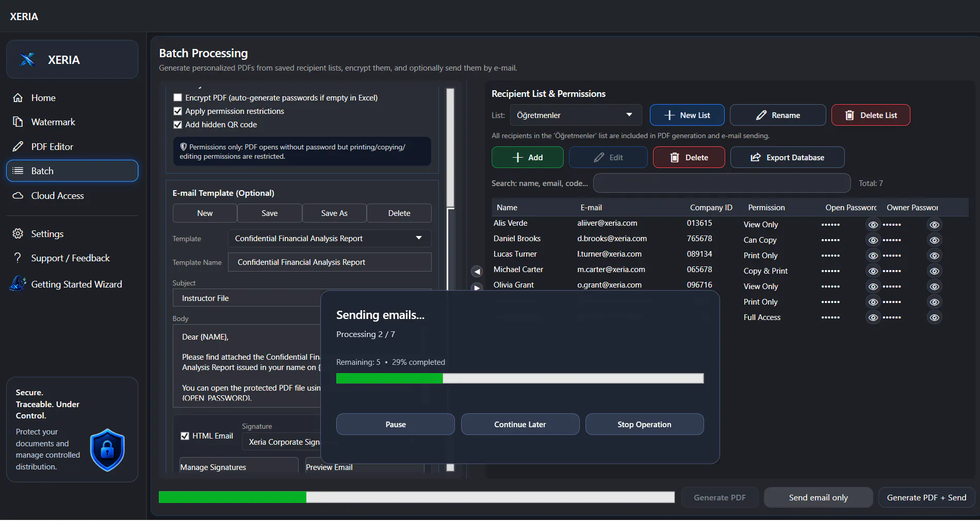Sort by Company ID column header
This screenshot has width=980, height=521.
pos(711,208)
